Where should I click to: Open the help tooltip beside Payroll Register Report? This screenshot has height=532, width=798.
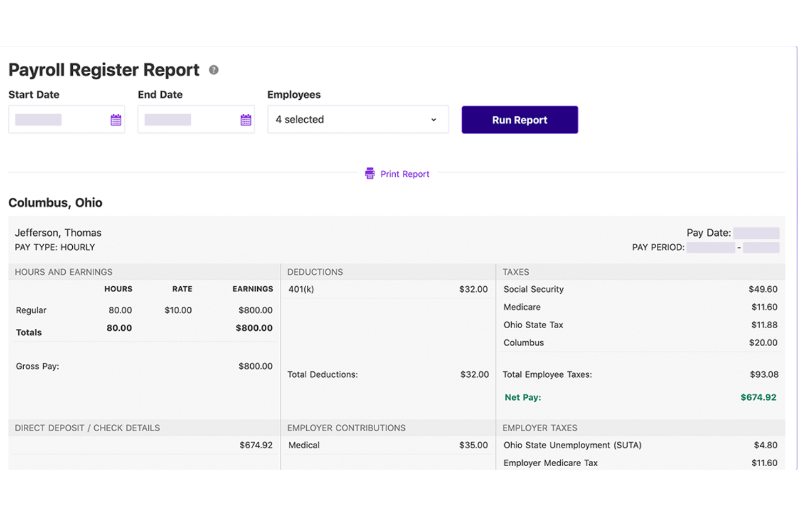213,70
